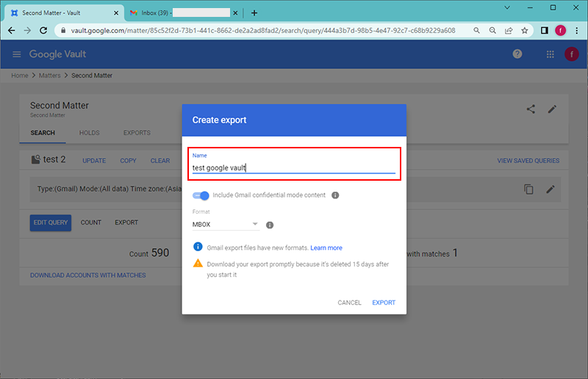View site info via the lock icon
The height and width of the screenshot is (379, 588).
tap(63, 31)
